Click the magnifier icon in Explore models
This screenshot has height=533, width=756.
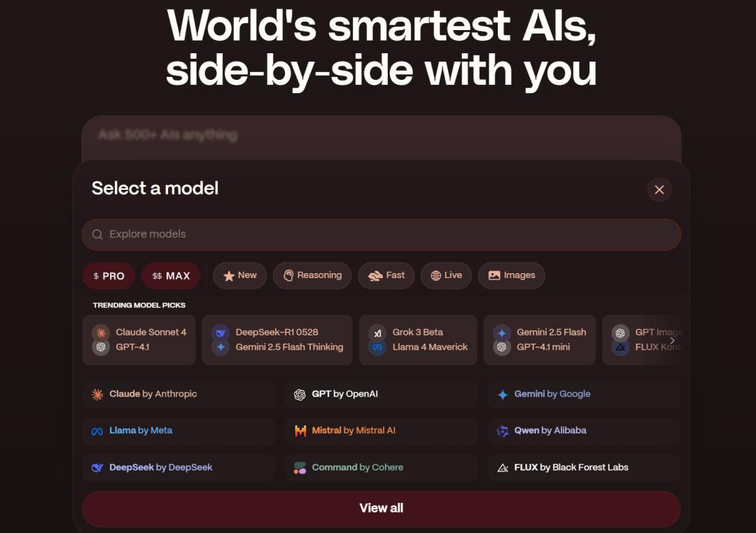click(x=97, y=235)
